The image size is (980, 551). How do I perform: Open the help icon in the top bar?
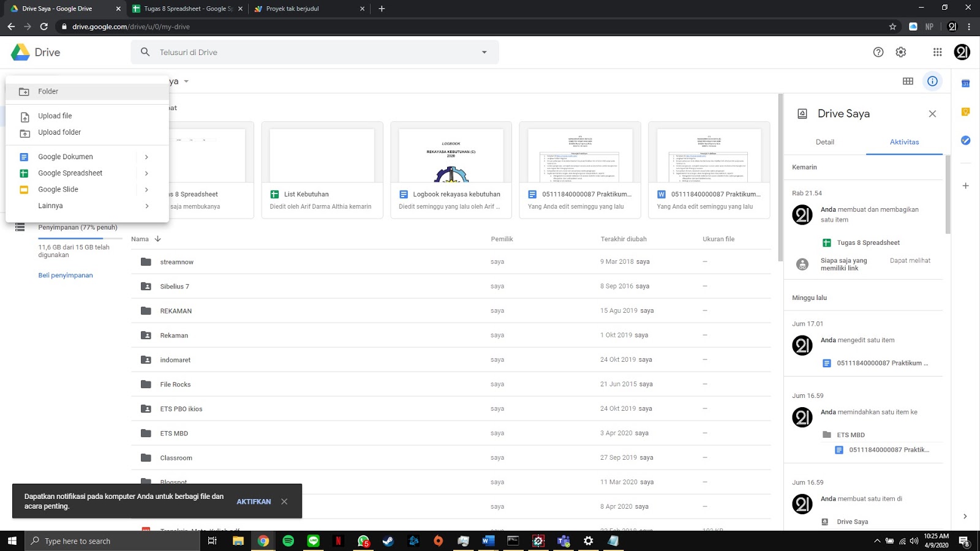(x=878, y=52)
